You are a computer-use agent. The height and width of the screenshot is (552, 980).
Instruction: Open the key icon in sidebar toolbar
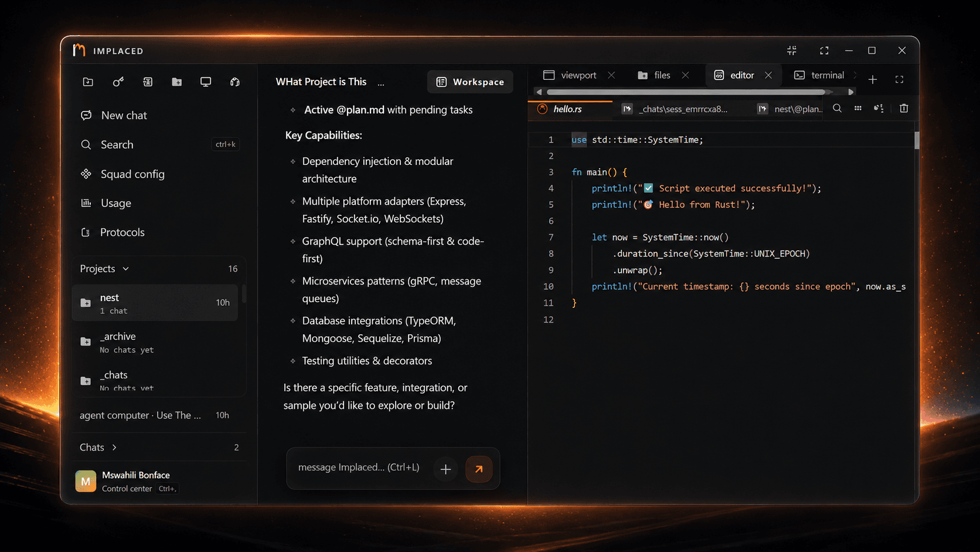(118, 82)
